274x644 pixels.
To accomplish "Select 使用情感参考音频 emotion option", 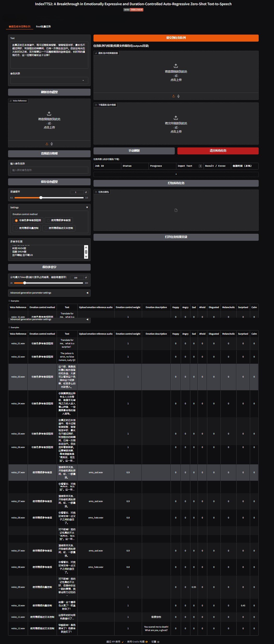I will tap(59, 220).
